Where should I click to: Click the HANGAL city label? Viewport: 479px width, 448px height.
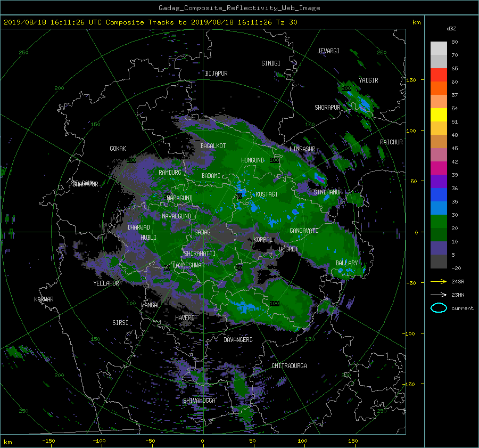tap(150, 305)
